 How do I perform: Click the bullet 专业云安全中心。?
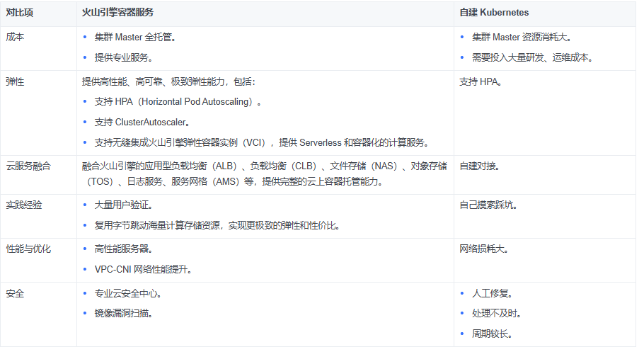pyautogui.click(x=128, y=294)
